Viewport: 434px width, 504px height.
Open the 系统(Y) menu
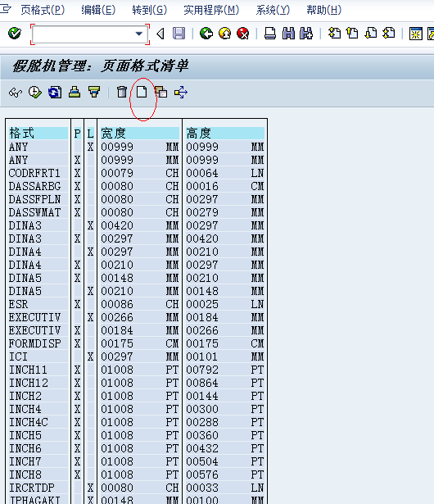pos(273,11)
